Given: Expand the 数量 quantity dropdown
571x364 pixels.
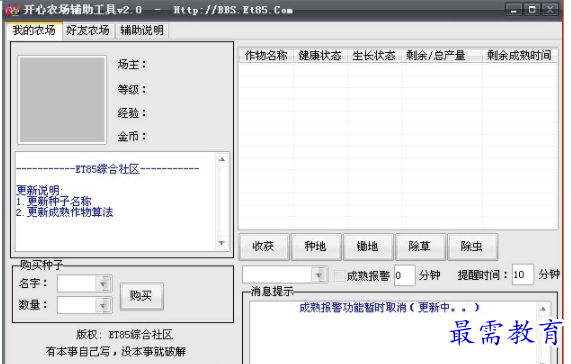Looking at the screenshot, I should click(x=103, y=305).
